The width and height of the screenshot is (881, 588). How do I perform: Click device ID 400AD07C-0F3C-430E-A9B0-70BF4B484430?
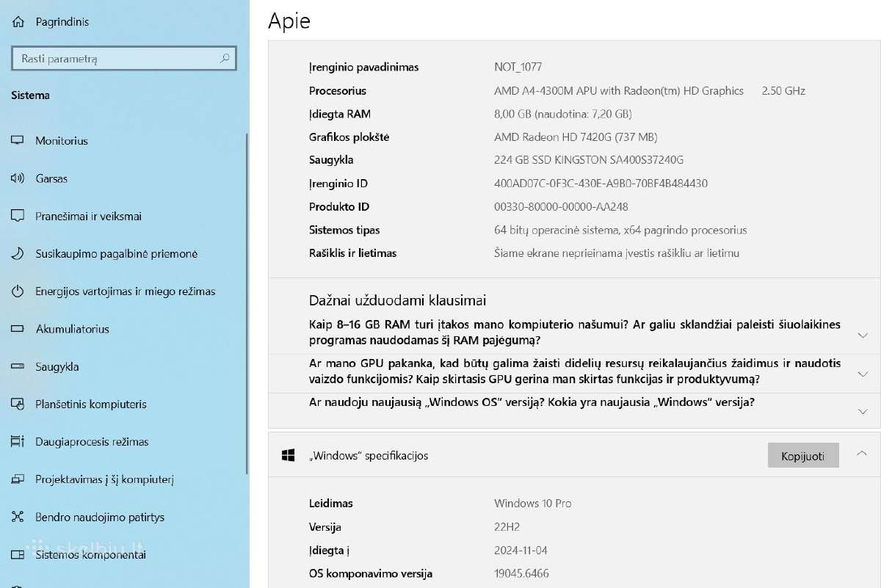coord(601,184)
